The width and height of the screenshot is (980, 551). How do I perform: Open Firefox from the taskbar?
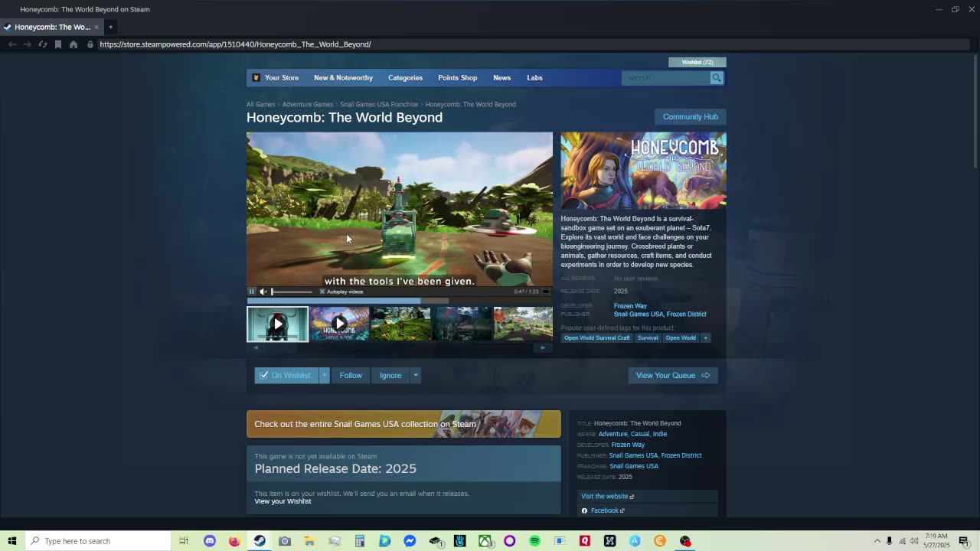pos(234,541)
